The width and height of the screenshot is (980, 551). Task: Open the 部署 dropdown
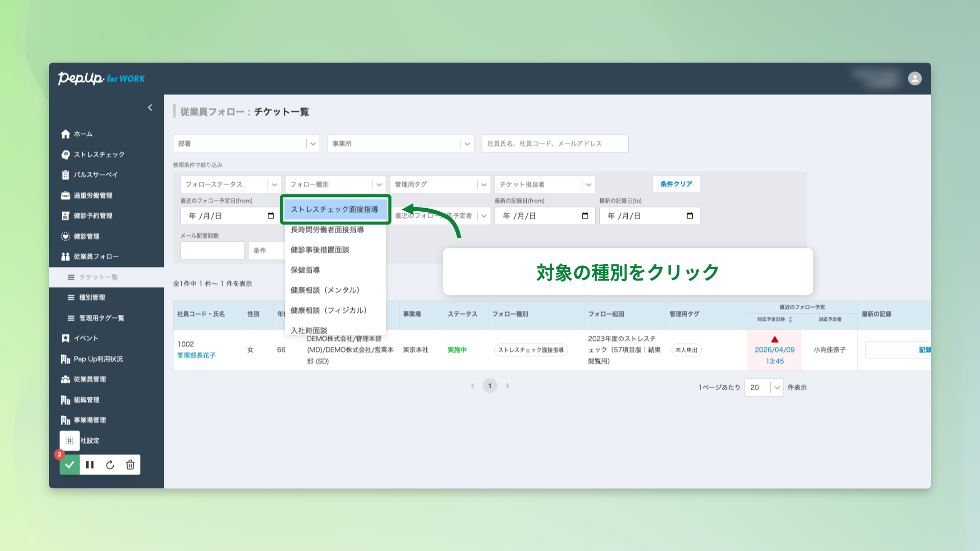click(x=247, y=144)
